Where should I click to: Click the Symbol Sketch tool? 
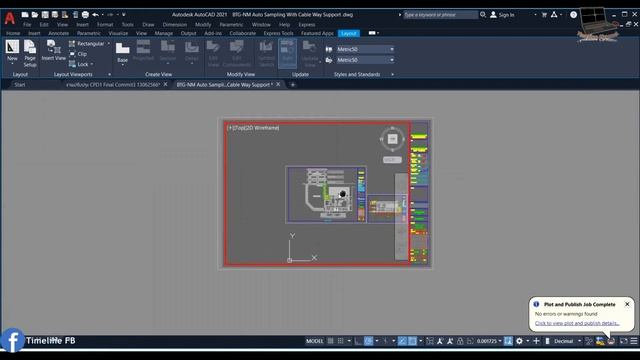[266, 53]
